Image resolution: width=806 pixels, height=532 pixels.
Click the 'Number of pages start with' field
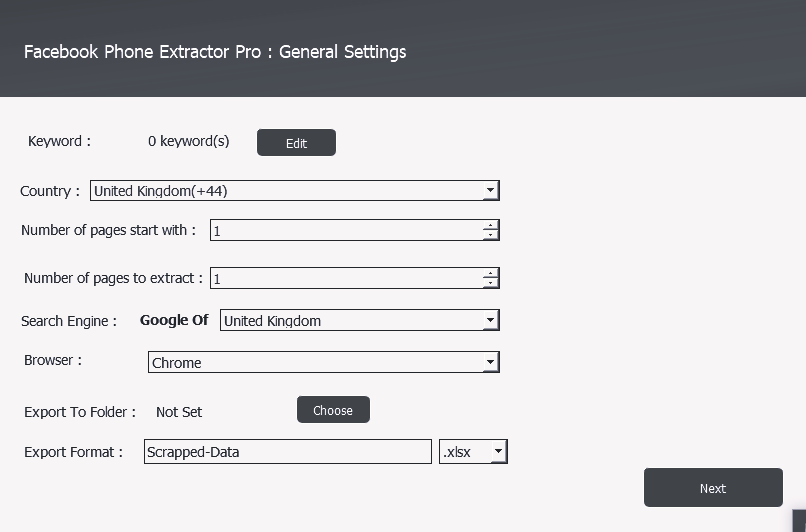tap(346, 231)
